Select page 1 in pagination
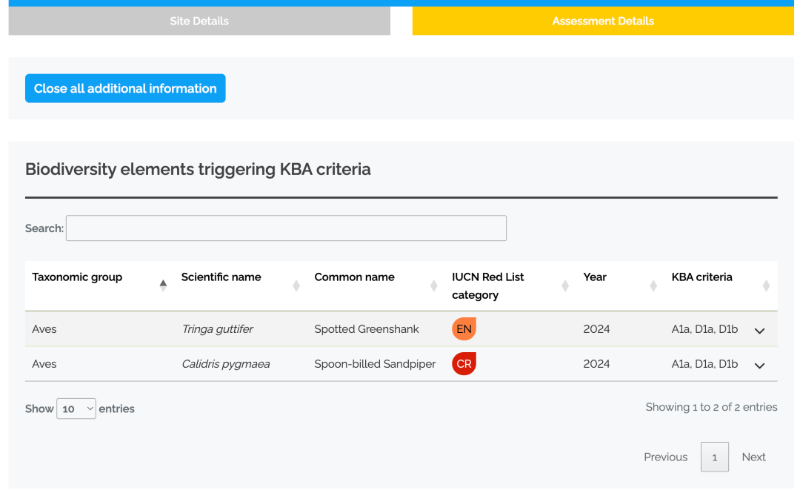 click(714, 457)
